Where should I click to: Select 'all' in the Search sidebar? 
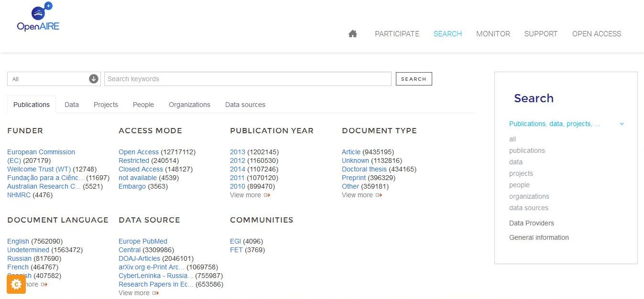513,139
